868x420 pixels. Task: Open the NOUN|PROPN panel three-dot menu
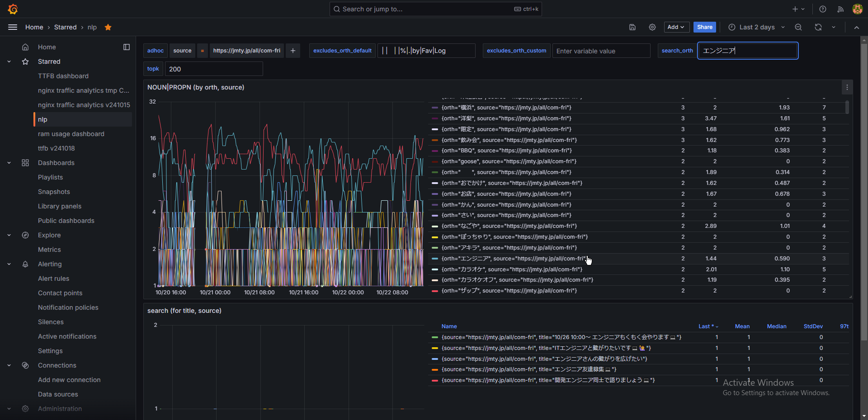point(847,87)
